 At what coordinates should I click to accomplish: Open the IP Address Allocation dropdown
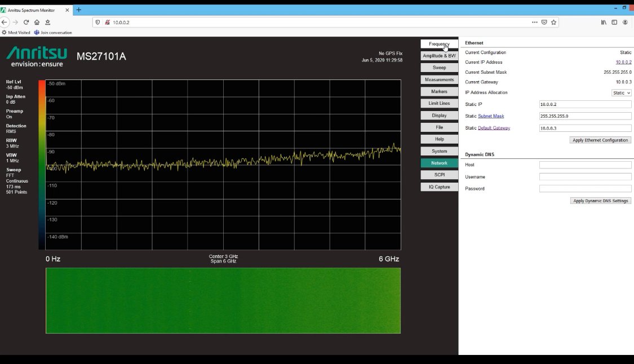coord(622,92)
